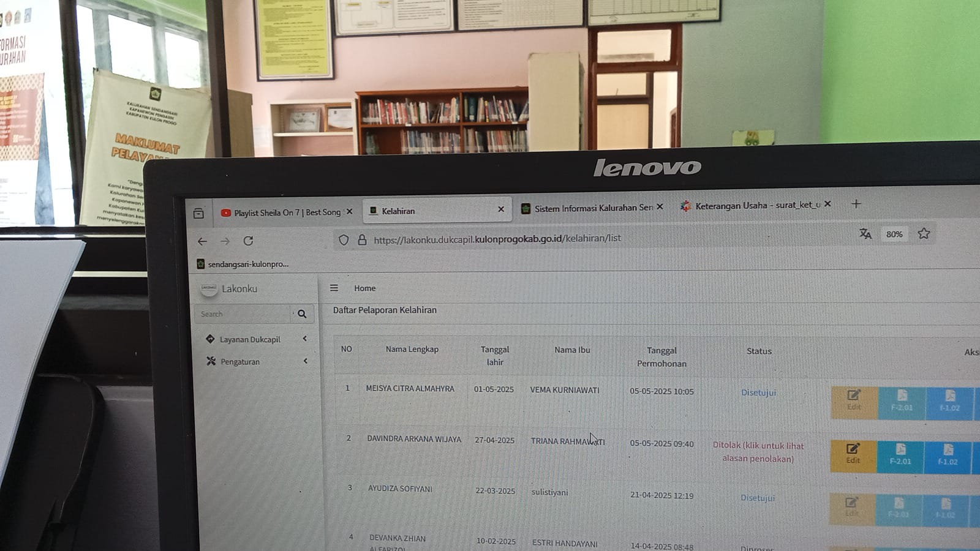Screen dimensions: 980x551
Task: Click Edit button for MEISYA CITRA ALMAHYRA
Action: [x=854, y=402]
